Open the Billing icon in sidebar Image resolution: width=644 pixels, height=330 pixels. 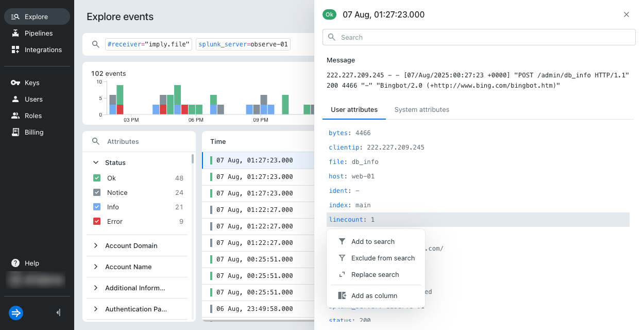[15, 133]
